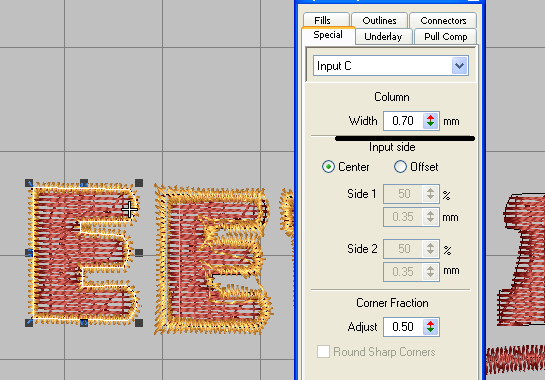Click the Column Width value field
The image size is (545, 380).
pos(403,121)
